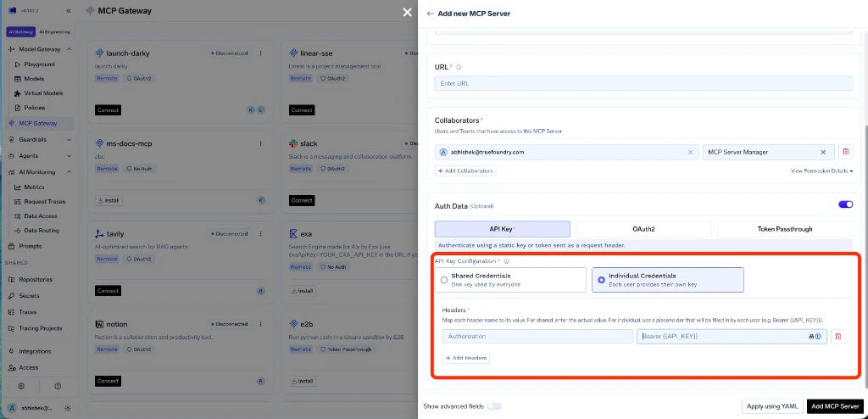Toggle the theme icon beside the abhishek account
This screenshot has height=419, width=868.
[68, 408]
